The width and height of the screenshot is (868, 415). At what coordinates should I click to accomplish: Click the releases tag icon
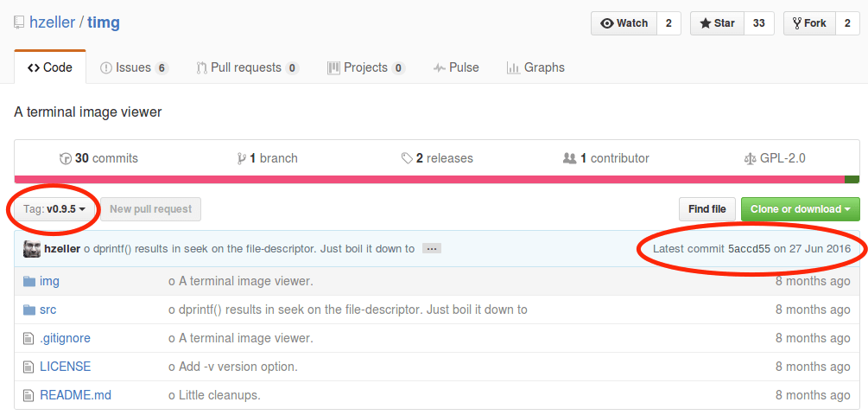pos(407,159)
